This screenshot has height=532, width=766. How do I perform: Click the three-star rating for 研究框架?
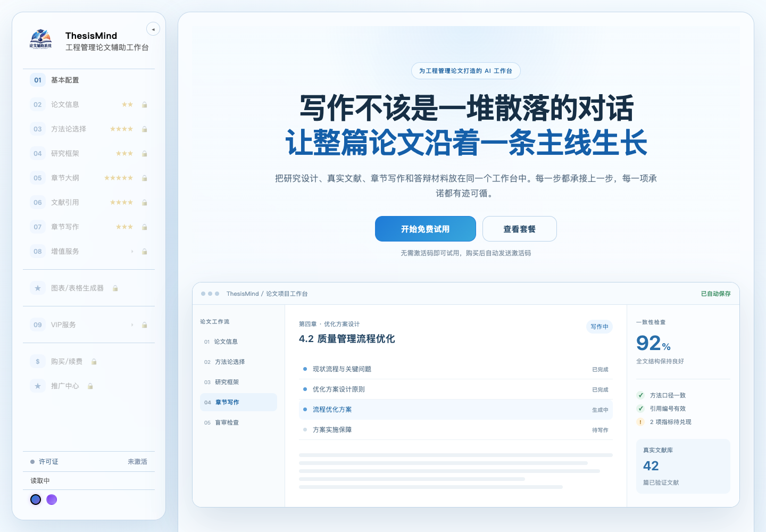(124, 154)
